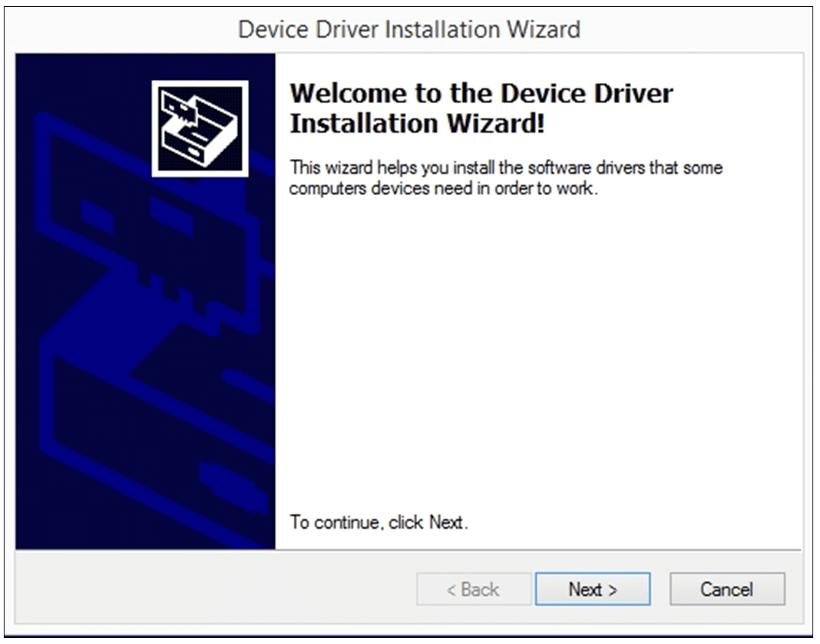The image size is (820, 644).
Task: Proceed by clicking the Next button
Action: pyautogui.click(x=593, y=589)
